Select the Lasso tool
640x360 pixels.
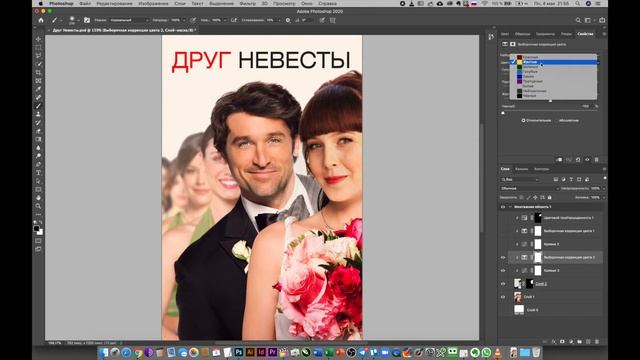point(38,56)
